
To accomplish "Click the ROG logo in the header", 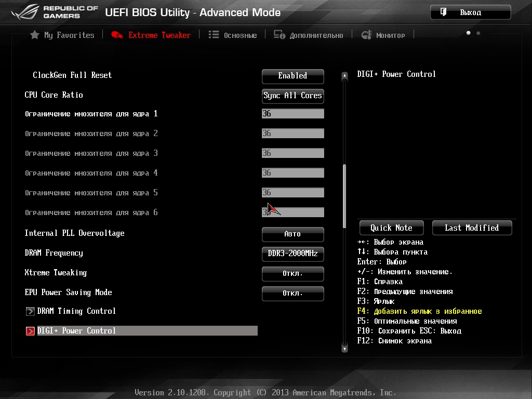I will pyautogui.click(x=25, y=12).
